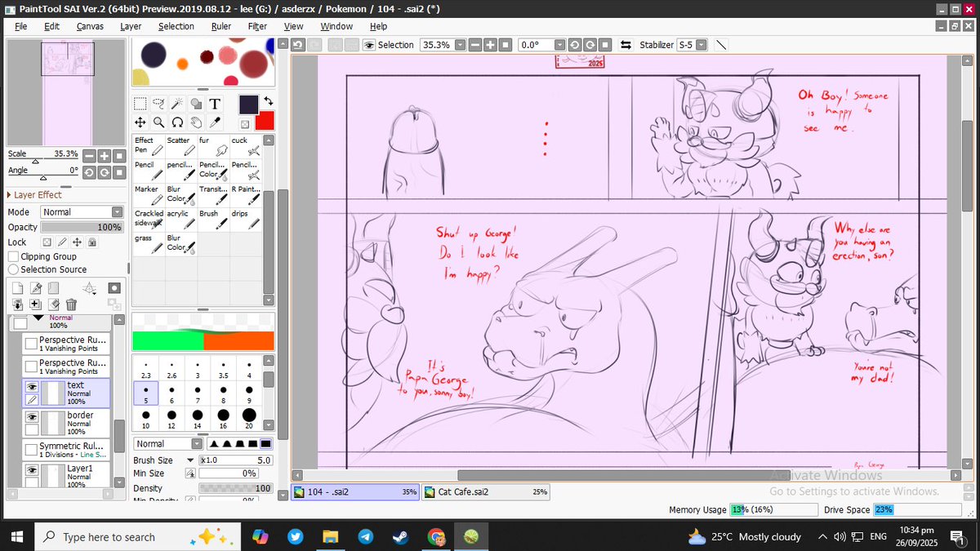Collapse the layer folder triangle

pos(37,318)
